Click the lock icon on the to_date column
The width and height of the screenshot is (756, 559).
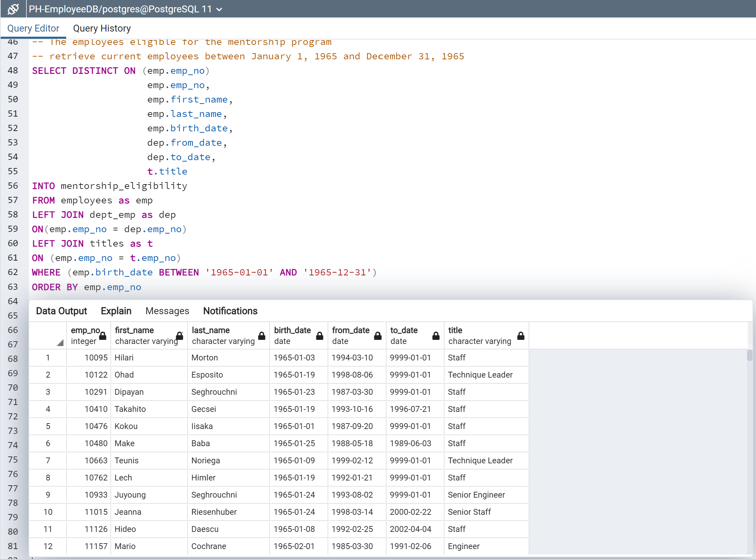pos(435,337)
